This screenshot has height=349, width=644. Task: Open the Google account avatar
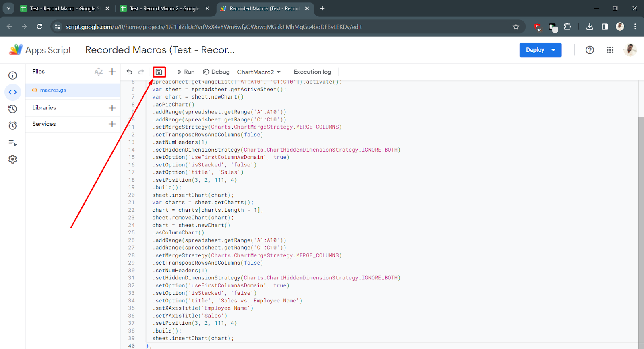pos(630,50)
